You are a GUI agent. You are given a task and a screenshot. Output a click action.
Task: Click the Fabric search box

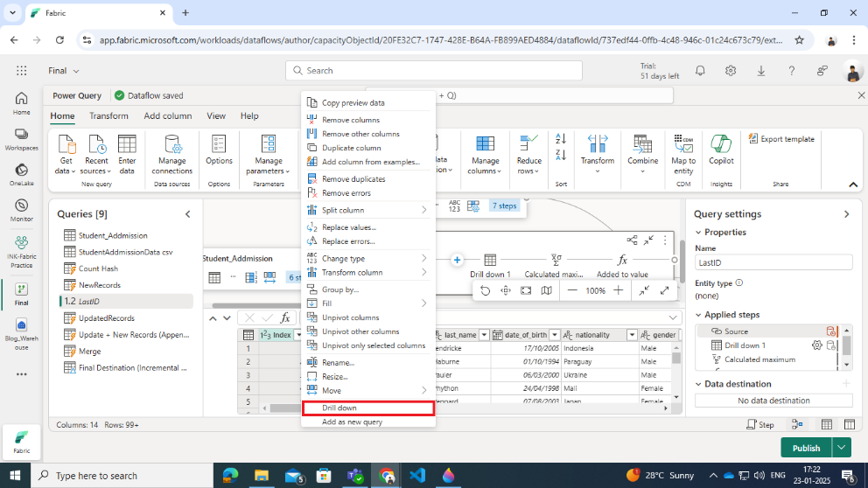[x=434, y=70]
